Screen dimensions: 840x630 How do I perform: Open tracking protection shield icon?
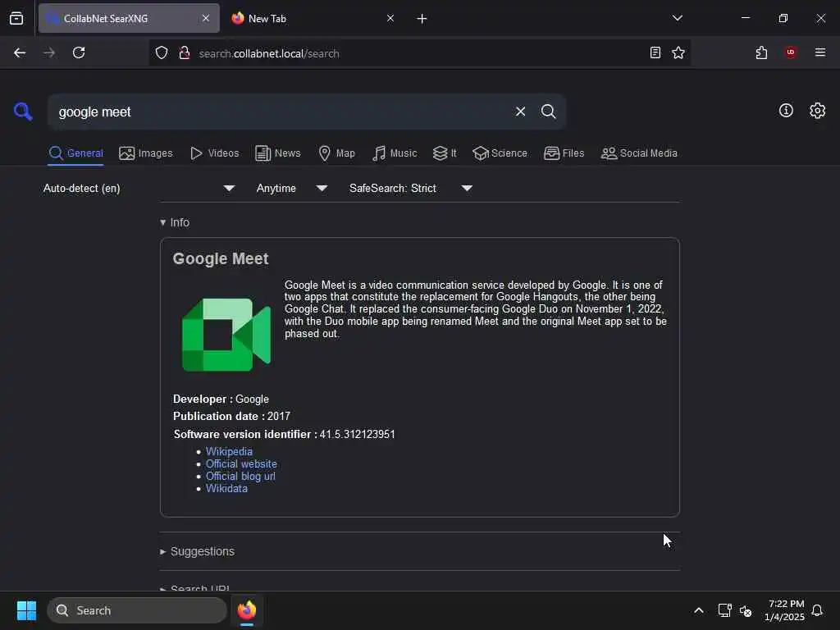[162, 52]
